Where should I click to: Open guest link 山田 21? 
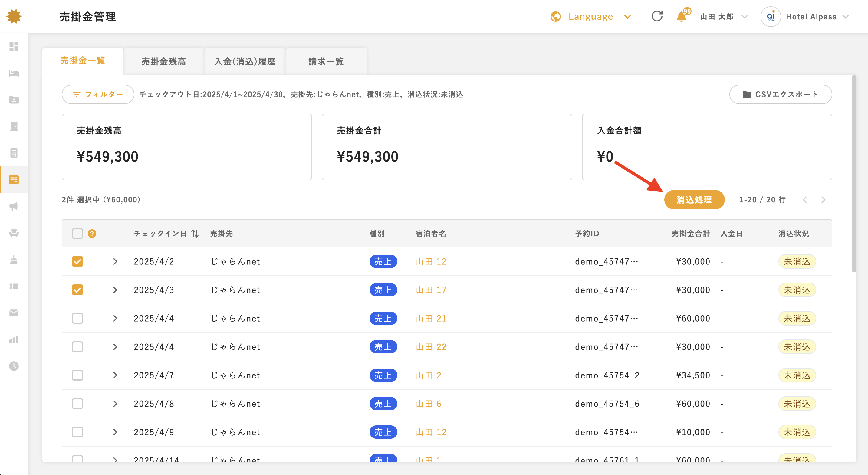coord(431,318)
